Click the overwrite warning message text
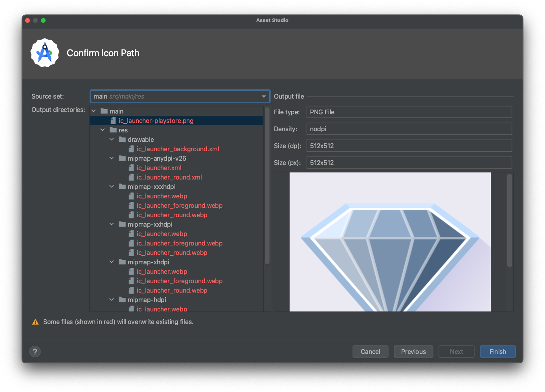545x392 pixels. point(118,322)
